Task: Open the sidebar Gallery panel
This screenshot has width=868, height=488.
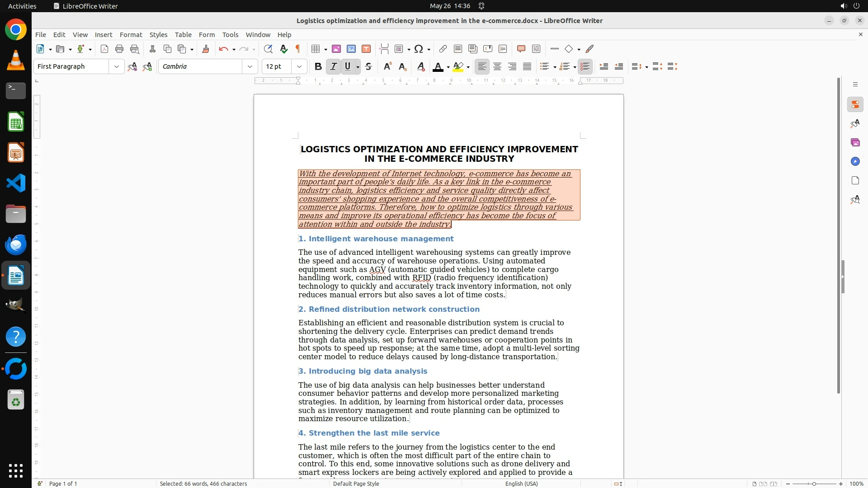Action: [855, 142]
